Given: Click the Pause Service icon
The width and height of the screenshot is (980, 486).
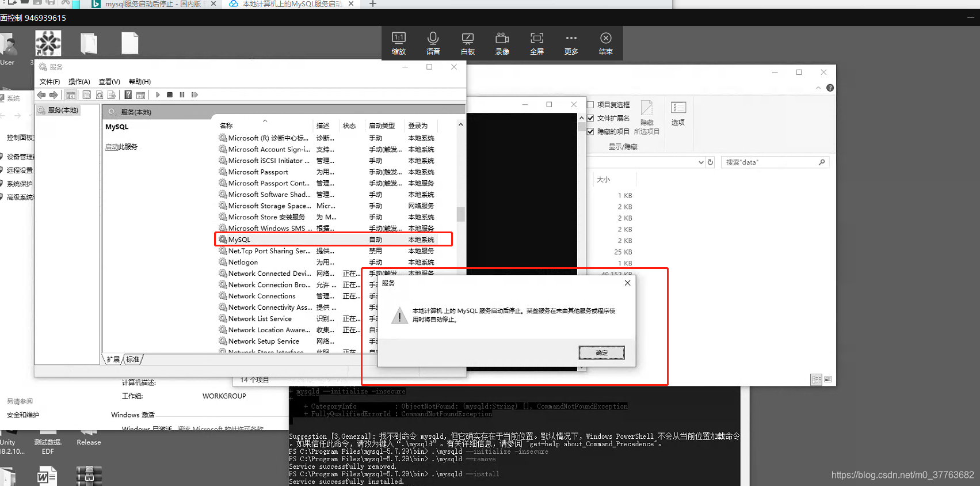Looking at the screenshot, I should coord(182,95).
